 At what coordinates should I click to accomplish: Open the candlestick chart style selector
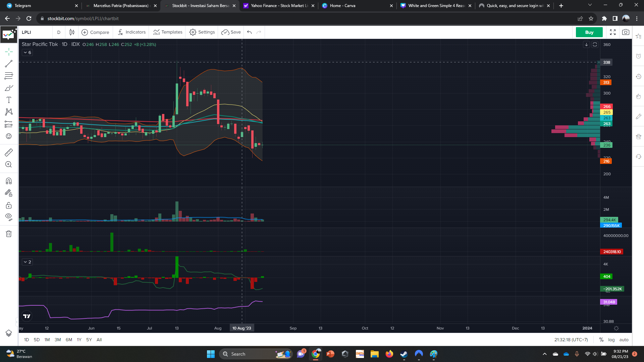point(72,32)
